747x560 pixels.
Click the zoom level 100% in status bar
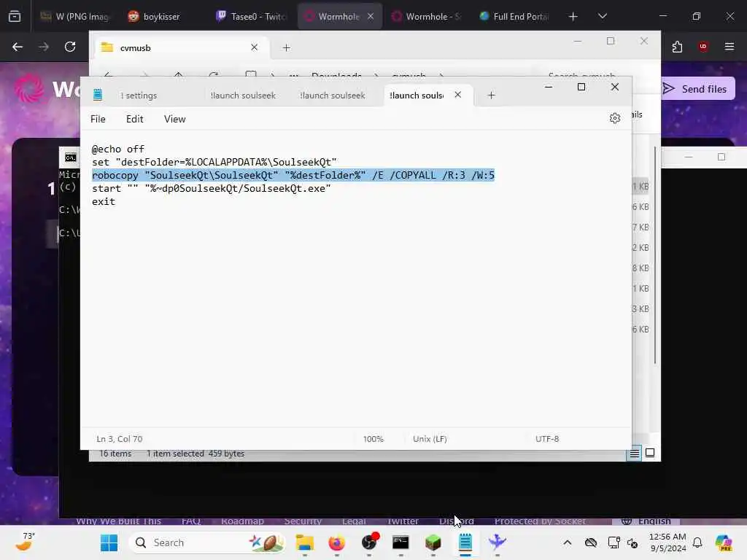tap(373, 439)
